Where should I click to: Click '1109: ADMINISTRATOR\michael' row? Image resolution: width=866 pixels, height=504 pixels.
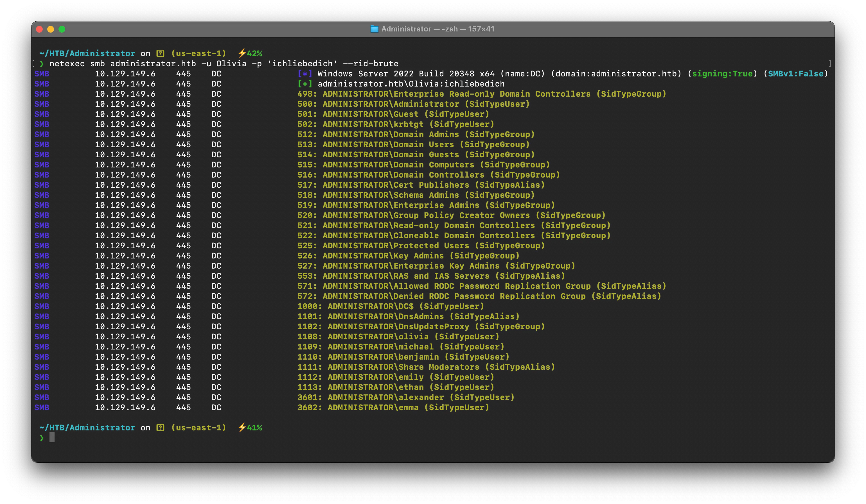(x=401, y=347)
